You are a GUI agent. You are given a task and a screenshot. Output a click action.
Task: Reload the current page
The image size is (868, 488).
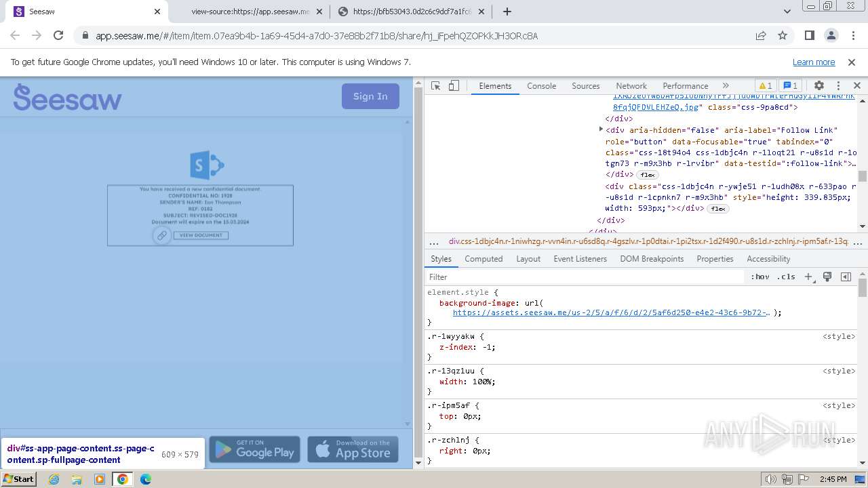(x=58, y=35)
